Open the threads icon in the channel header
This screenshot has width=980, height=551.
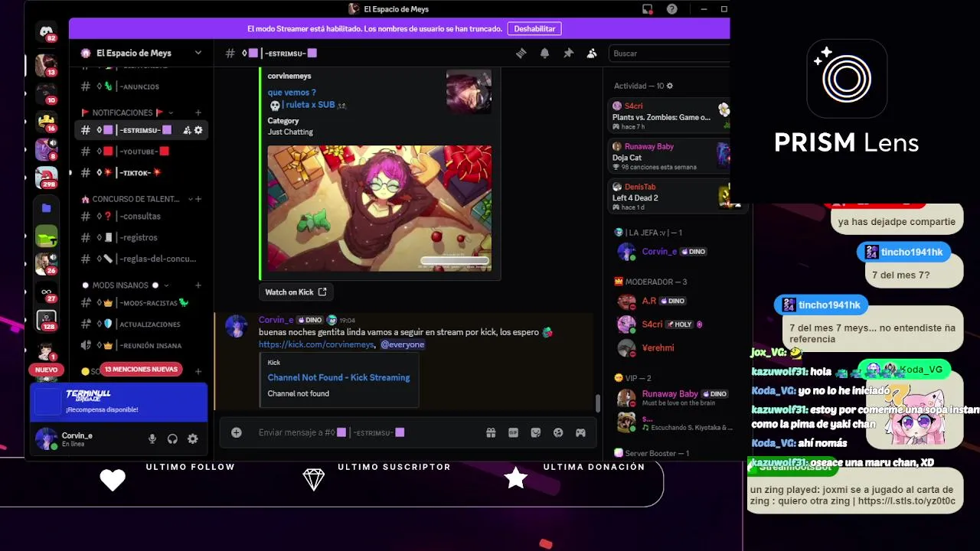(521, 54)
